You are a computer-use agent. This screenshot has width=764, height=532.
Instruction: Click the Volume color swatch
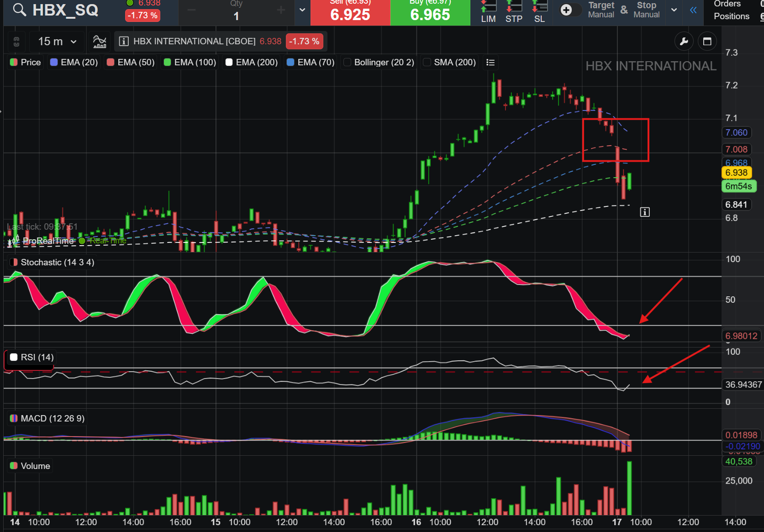14,466
